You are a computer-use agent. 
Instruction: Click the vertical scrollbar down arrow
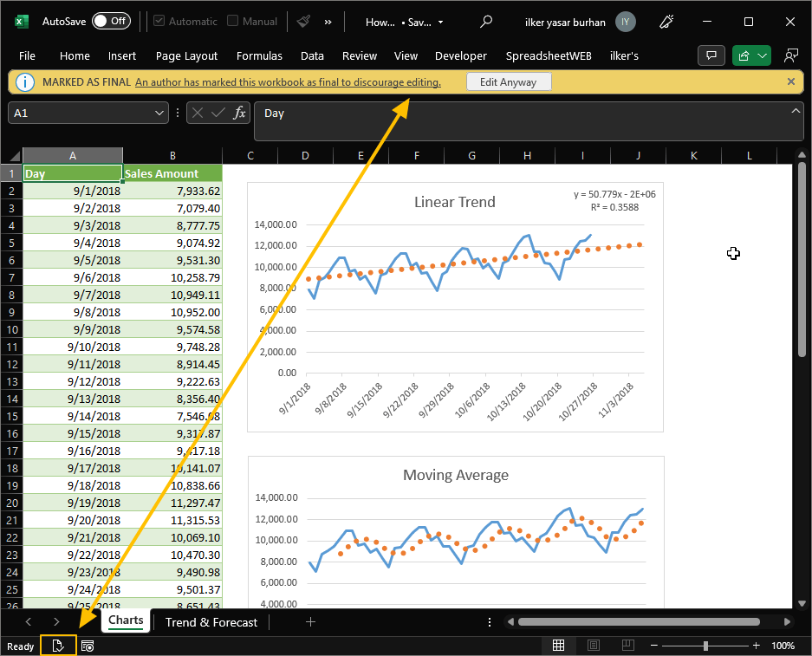tap(802, 603)
